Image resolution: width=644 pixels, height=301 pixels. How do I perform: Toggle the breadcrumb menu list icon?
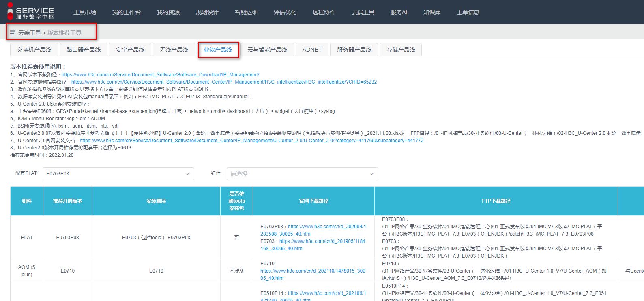click(13, 32)
